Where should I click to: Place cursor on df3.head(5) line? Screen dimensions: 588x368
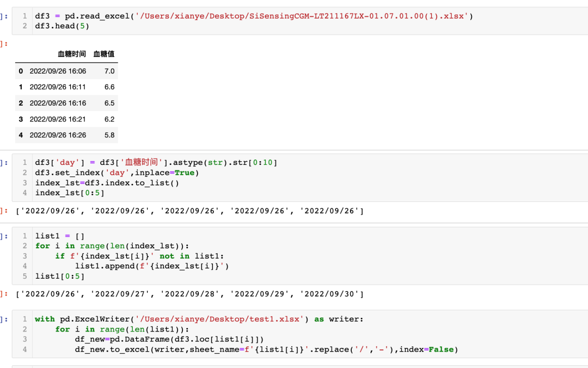pos(62,26)
